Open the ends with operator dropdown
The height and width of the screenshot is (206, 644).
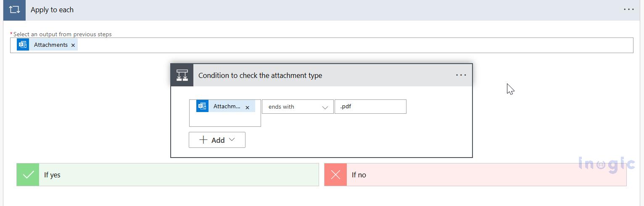pyautogui.click(x=298, y=107)
